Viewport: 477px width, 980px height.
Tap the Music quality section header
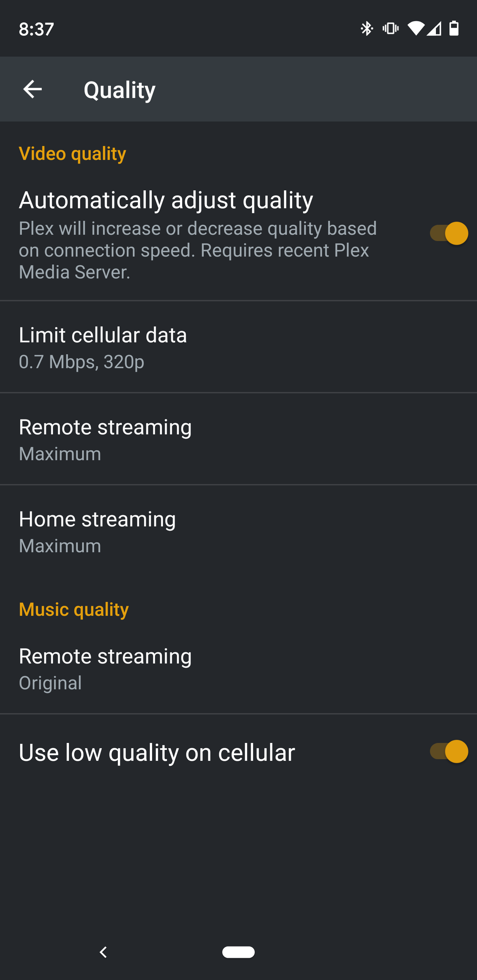(74, 609)
